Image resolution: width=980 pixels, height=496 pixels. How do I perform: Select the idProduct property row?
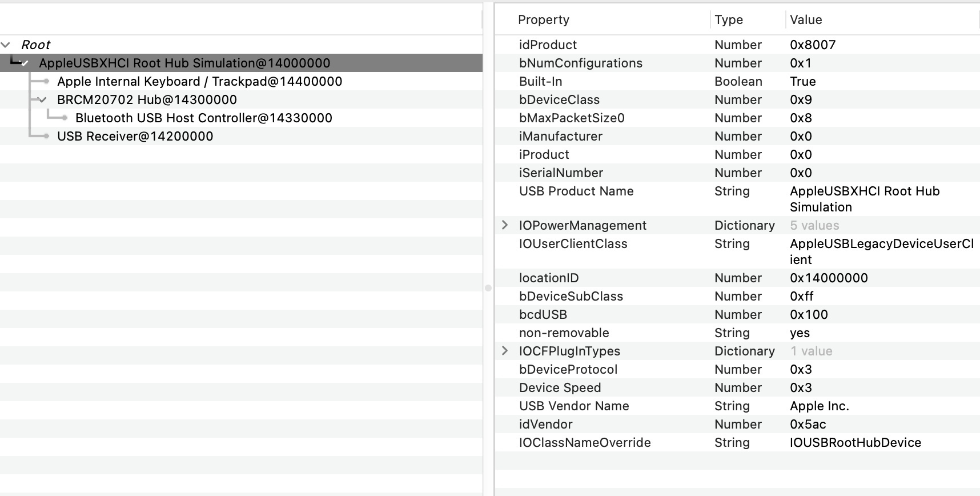[548, 45]
